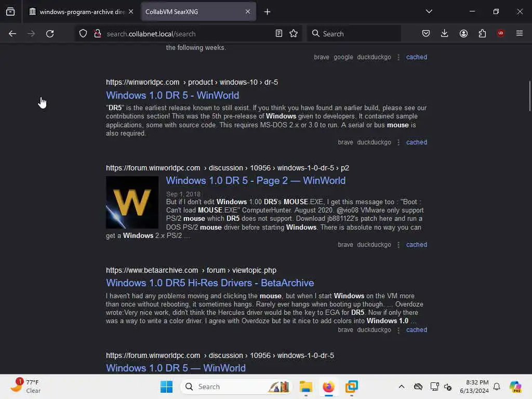
Task: Show hidden system tray icons chevron
Action: click(x=402, y=387)
